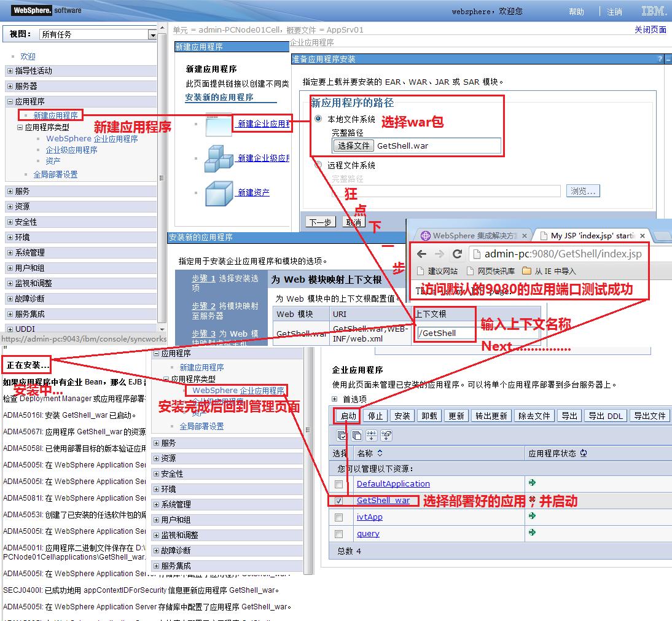Screen dimensions: 672x621
Task: Click the green status arrow for DefaultApplication
Action: click(533, 483)
